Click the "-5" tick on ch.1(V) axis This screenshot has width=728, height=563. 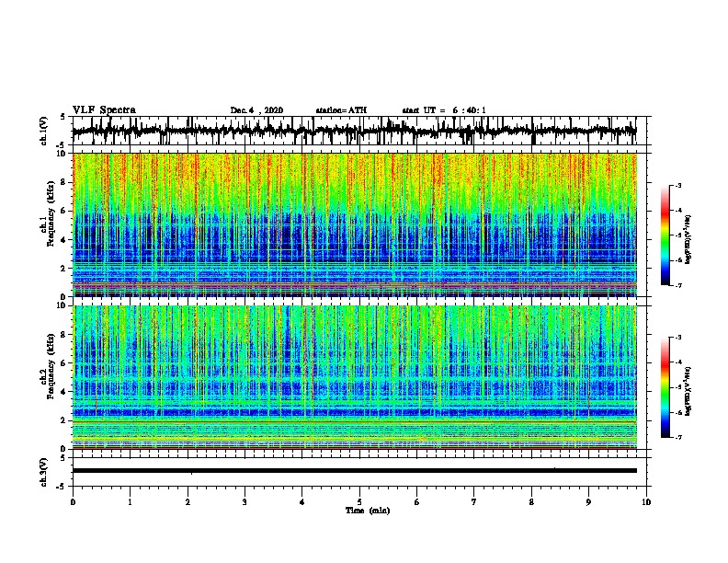tap(62, 145)
